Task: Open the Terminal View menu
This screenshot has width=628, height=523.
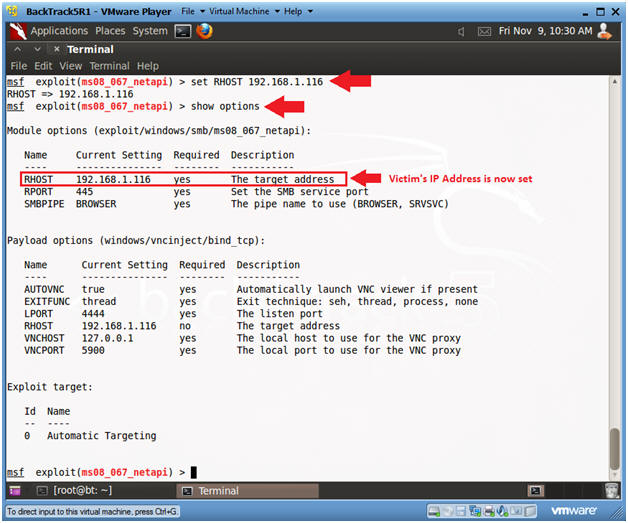Action: 70,66
